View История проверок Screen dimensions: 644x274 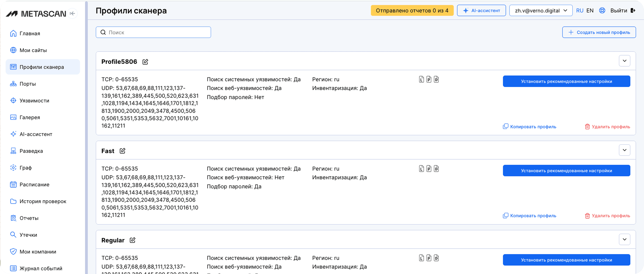[43, 201]
